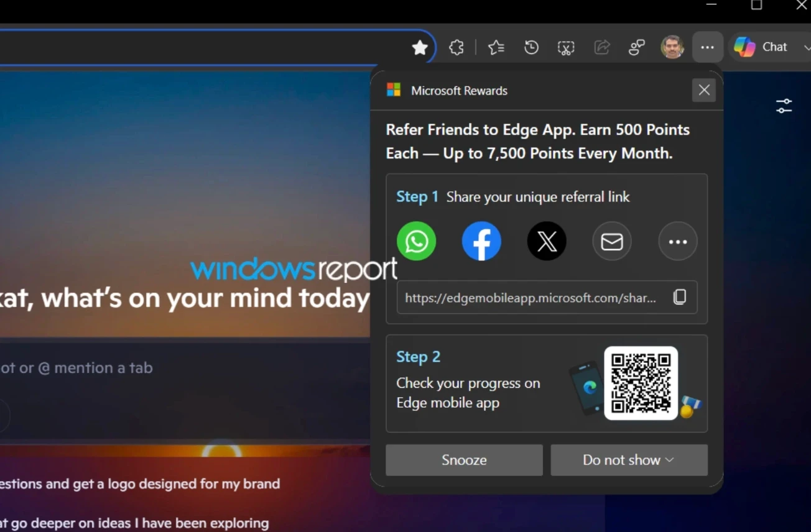Open the Extensions puzzle icon
The width and height of the screenshot is (811, 532).
(456, 47)
